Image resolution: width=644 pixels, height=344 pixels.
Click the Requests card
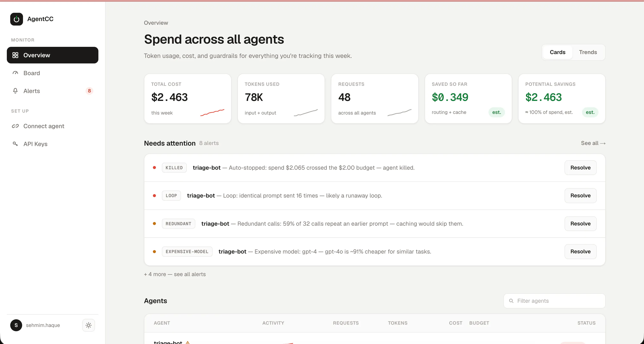pyautogui.click(x=375, y=98)
